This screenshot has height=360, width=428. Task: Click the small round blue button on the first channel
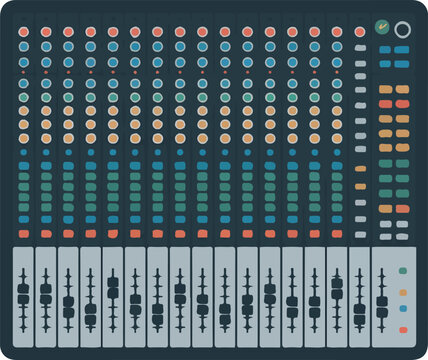click(24, 152)
